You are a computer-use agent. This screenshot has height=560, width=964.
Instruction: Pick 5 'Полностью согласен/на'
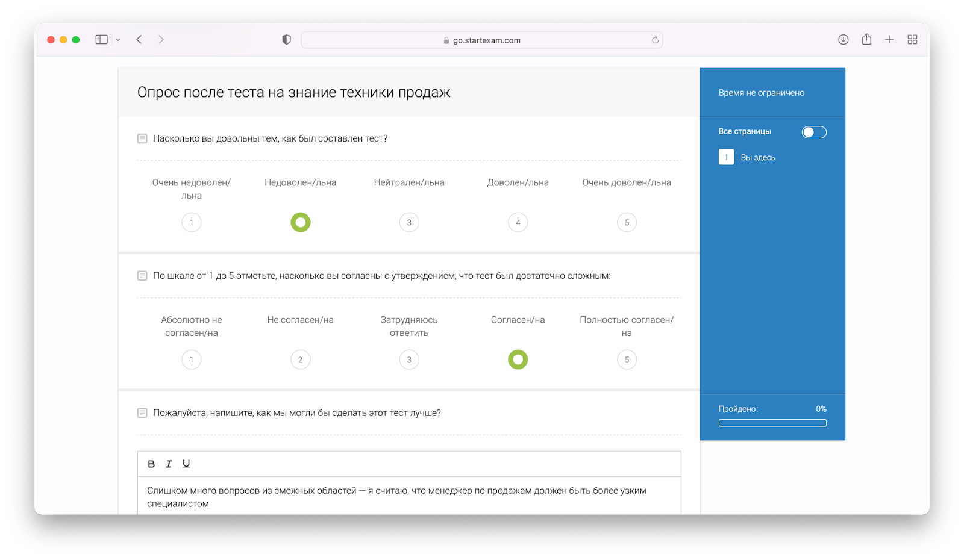click(x=627, y=360)
